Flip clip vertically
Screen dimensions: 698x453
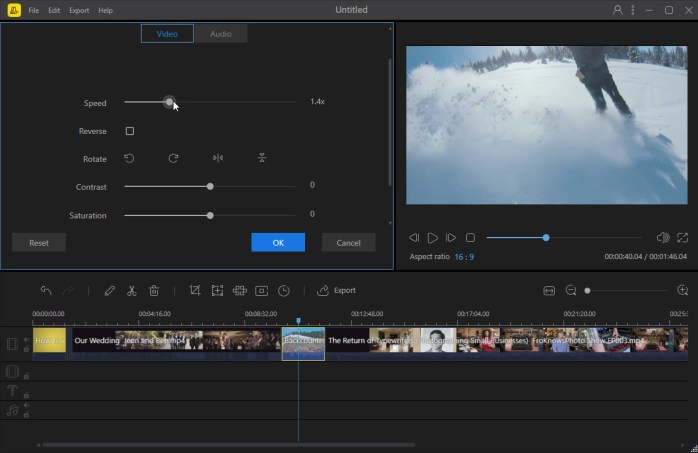coord(262,158)
